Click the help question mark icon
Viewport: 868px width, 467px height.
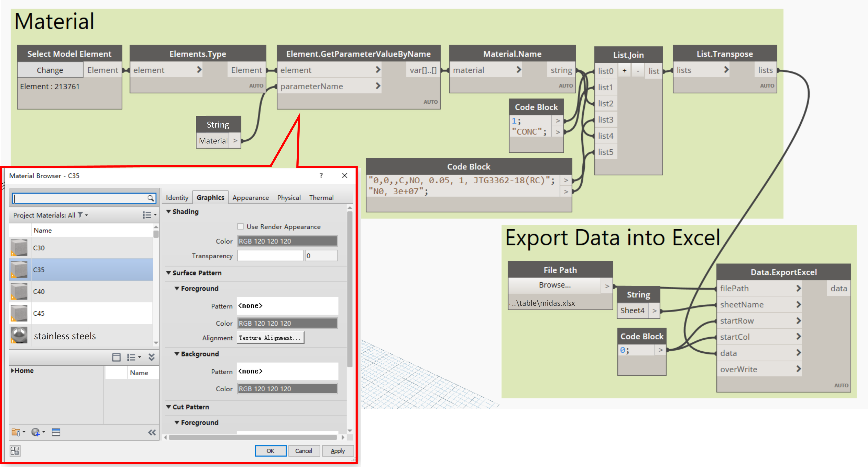coord(321,175)
